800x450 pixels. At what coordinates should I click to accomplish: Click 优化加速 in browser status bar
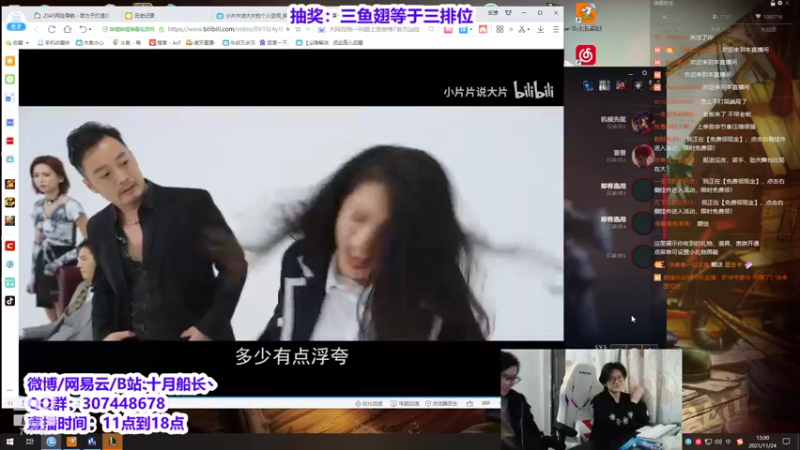(x=369, y=404)
